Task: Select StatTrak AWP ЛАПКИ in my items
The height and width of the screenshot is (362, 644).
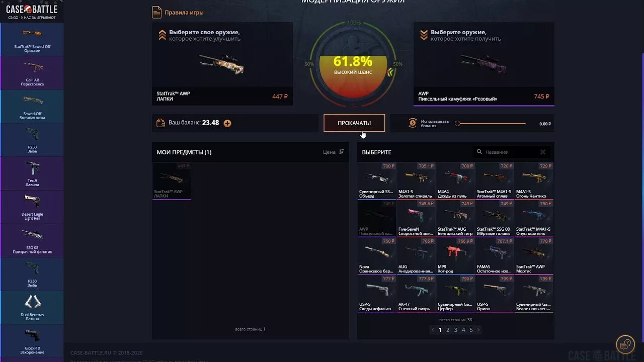Action: pyautogui.click(x=172, y=180)
